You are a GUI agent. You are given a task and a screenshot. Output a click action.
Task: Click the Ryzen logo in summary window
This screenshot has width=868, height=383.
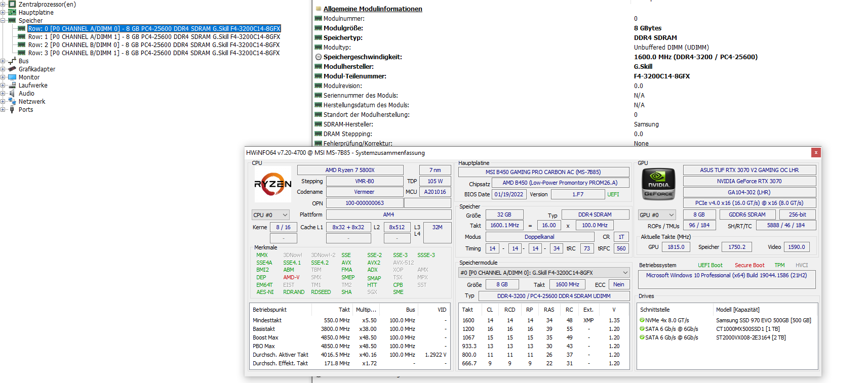[273, 184]
